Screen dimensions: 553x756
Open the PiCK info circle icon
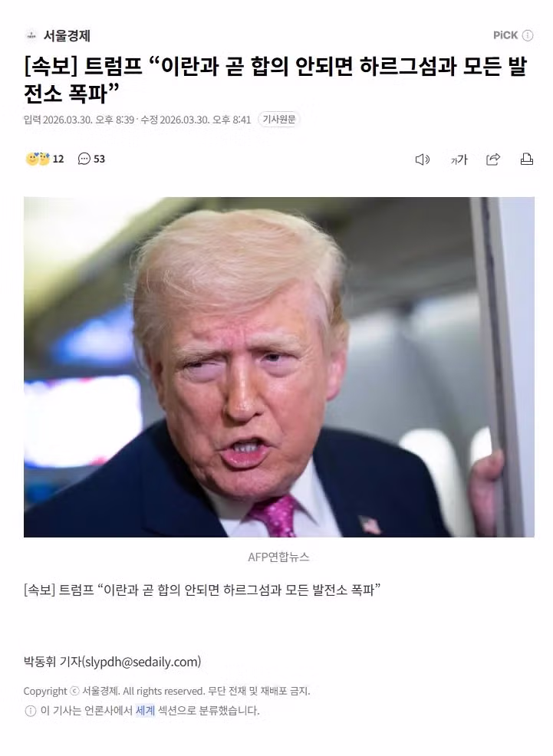[528, 35]
